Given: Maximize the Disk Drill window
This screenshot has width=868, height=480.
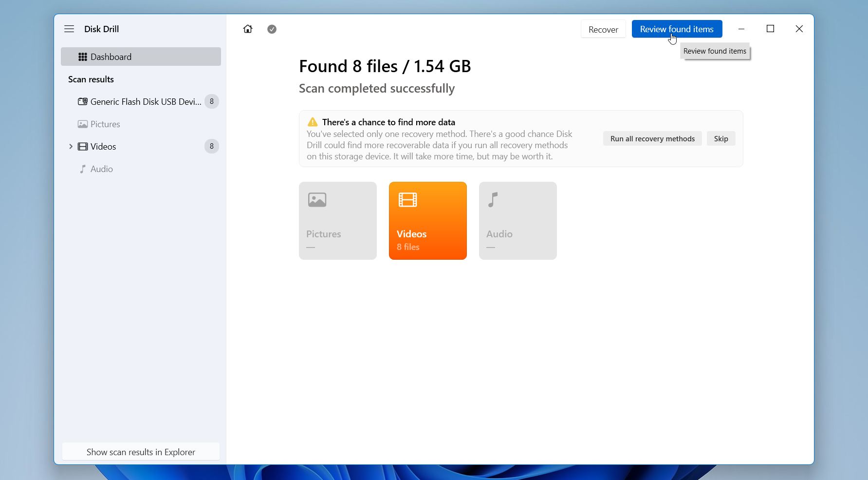Looking at the screenshot, I should [x=770, y=29].
